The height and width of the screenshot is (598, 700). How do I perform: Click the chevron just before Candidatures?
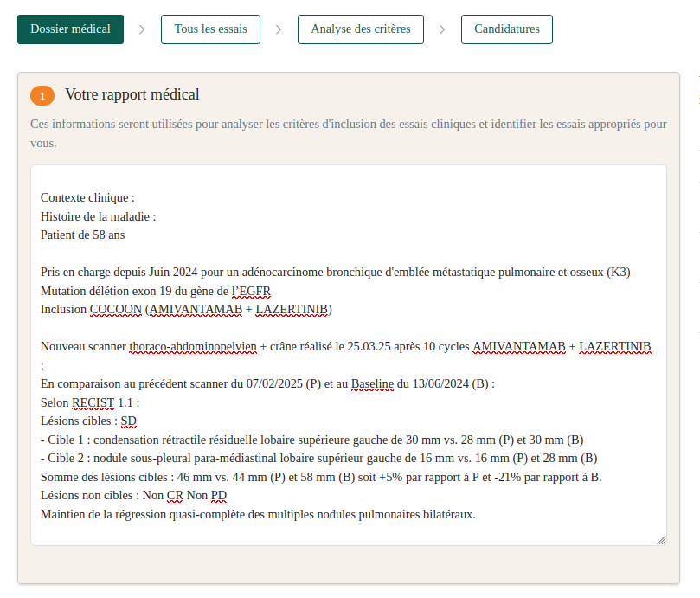coord(442,29)
